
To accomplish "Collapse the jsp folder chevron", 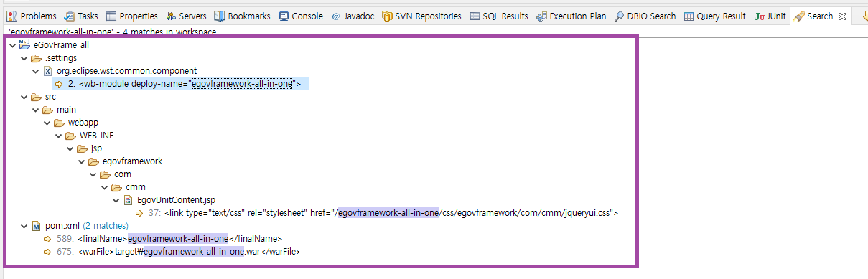I will pos(70,148).
